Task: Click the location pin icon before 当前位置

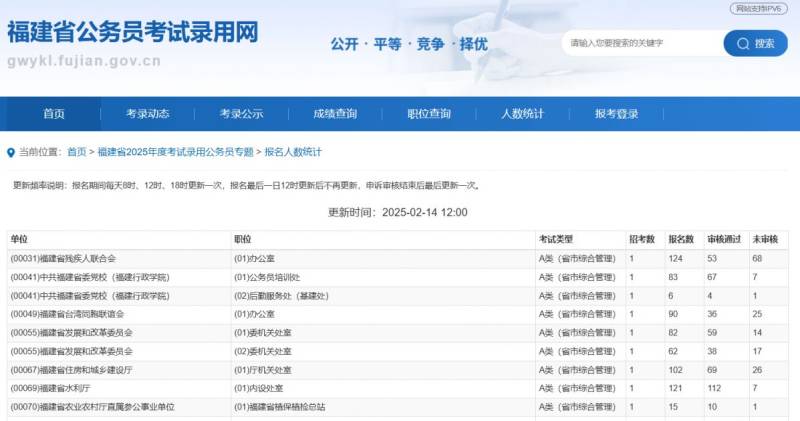Action: [x=11, y=152]
